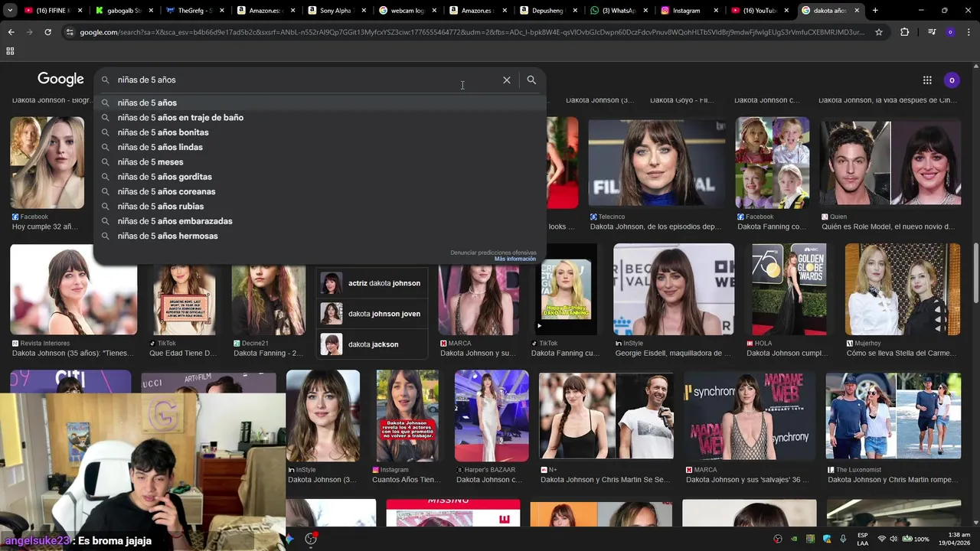
Task: Select 'actriz dakota johnson' related search
Action: [371, 283]
